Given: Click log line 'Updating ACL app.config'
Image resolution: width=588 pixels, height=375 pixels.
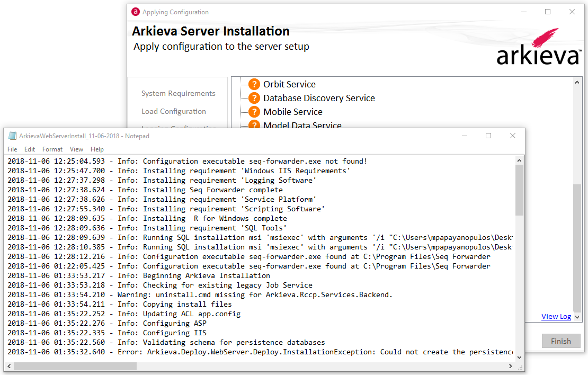Looking at the screenshot, I should tap(124, 314).
